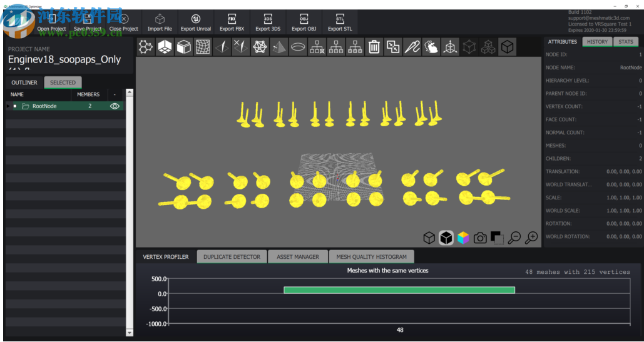Click the zoom in magnifier icon
The height and width of the screenshot is (342, 644).
click(x=531, y=238)
